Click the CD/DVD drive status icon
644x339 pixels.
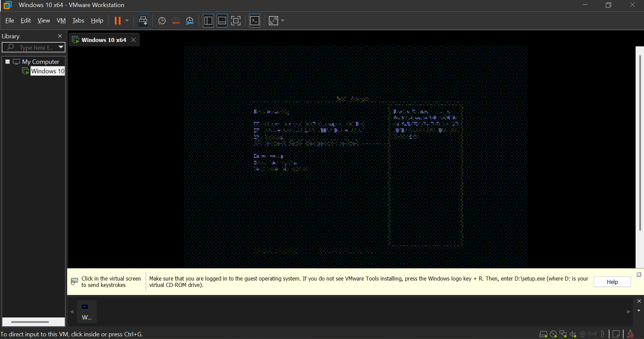[x=553, y=334]
